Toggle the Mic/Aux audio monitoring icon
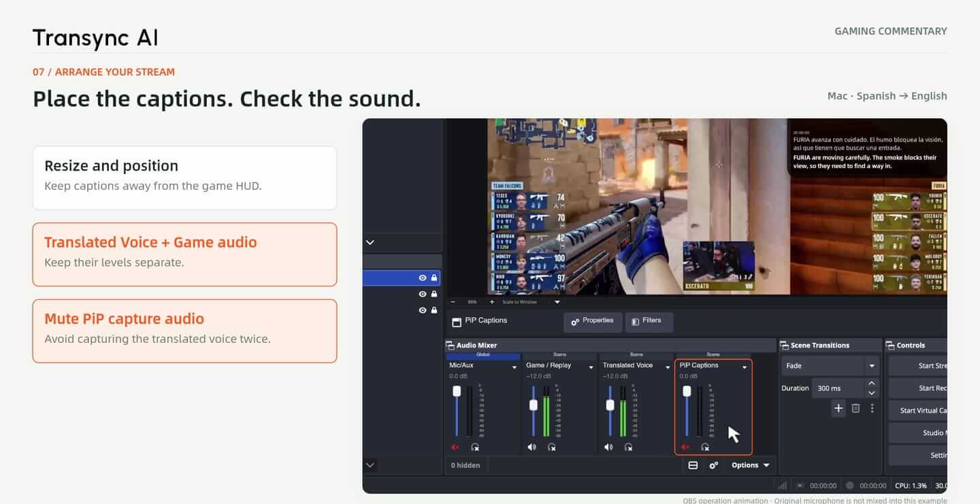The width and height of the screenshot is (980, 504). point(475,447)
